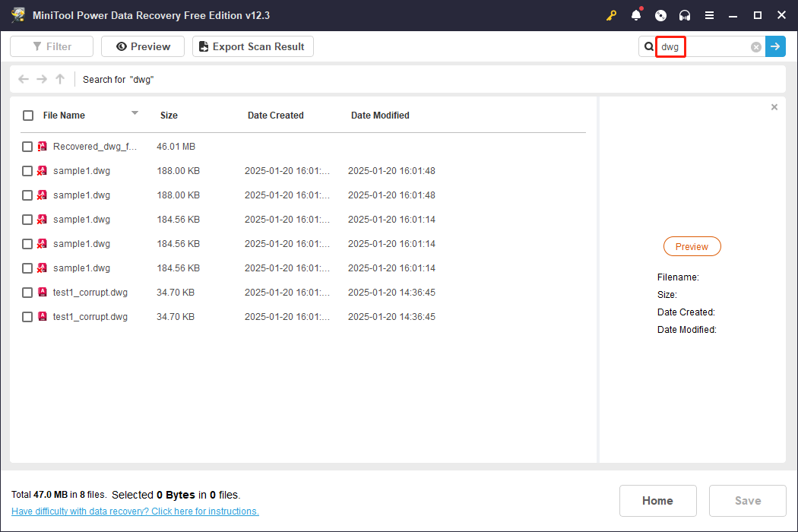Screen dimensions: 798x532
Task: Click Export Scan Result
Action: (x=252, y=46)
